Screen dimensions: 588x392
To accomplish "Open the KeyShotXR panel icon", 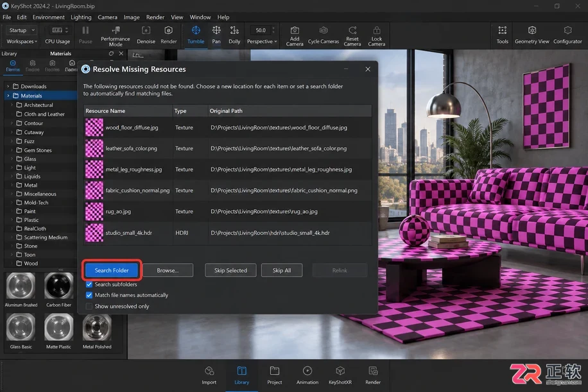I will tap(340, 375).
